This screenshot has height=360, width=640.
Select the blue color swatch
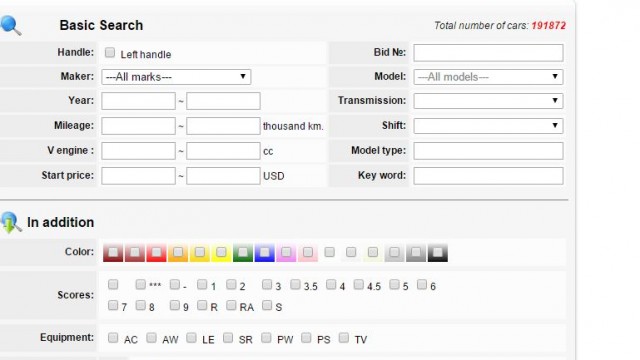(x=264, y=252)
